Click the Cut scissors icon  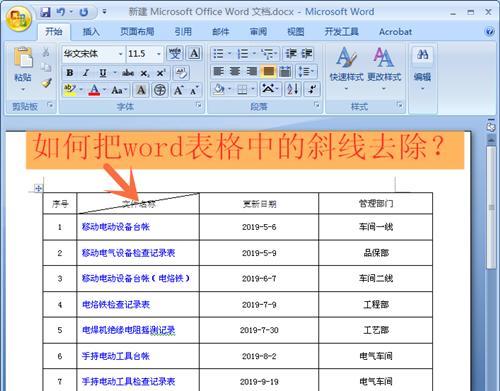(x=46, y=52)
